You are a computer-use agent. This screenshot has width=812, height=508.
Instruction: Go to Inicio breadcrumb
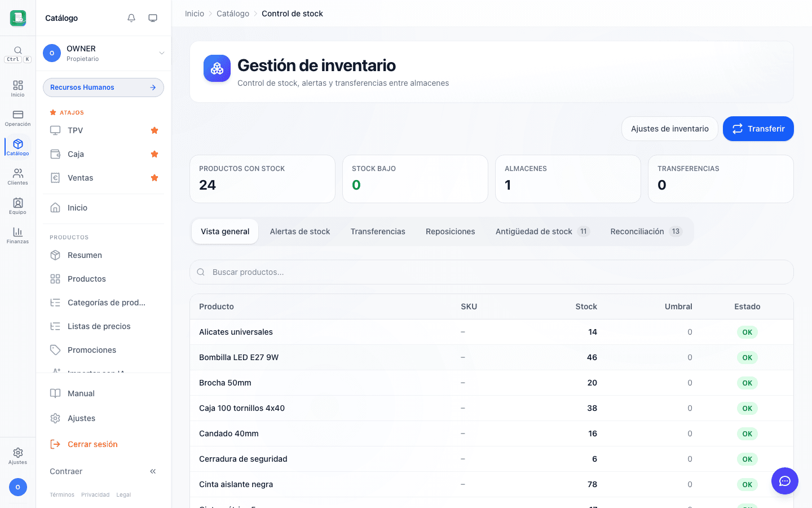195,14
